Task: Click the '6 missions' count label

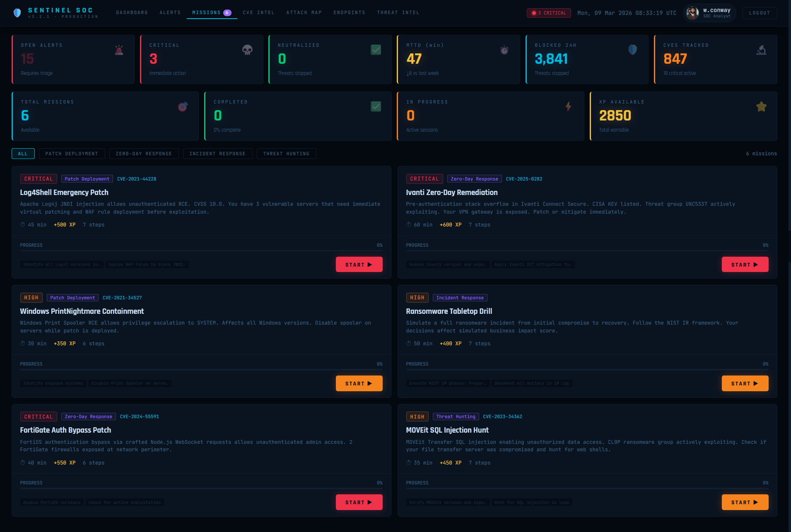Action: 761,154
